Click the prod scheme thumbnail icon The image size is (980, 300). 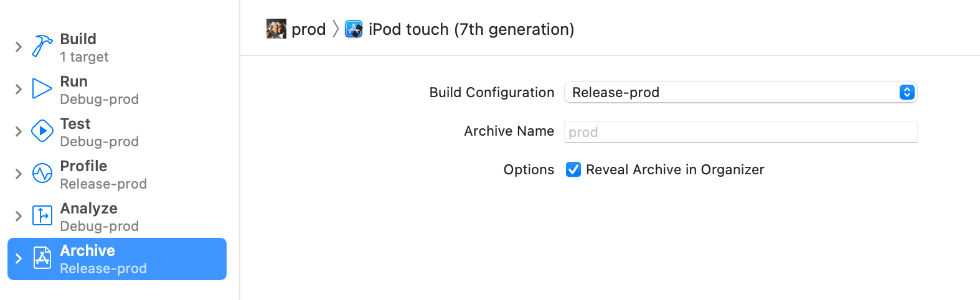276,29
